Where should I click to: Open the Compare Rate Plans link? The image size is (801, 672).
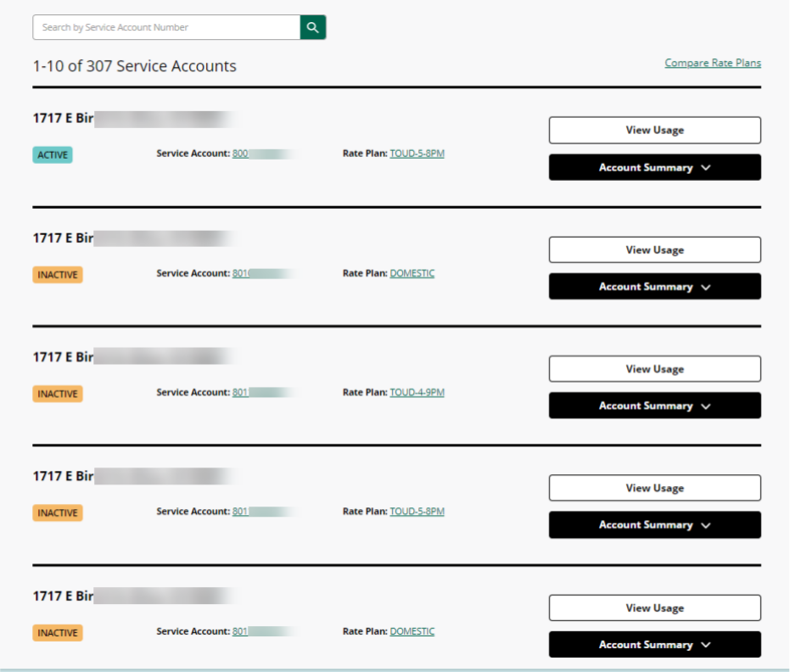pos(713,63)
